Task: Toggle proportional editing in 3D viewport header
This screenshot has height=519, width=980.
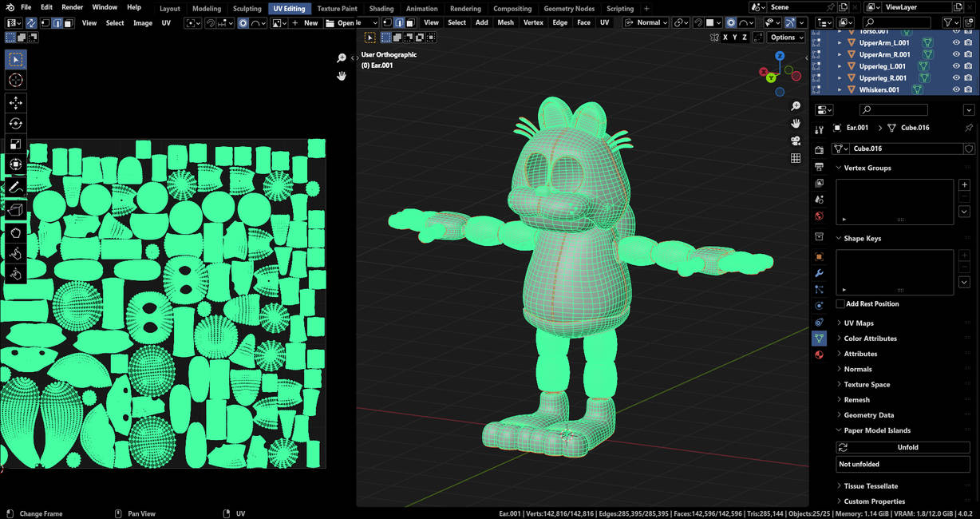Action: [730, 22]
